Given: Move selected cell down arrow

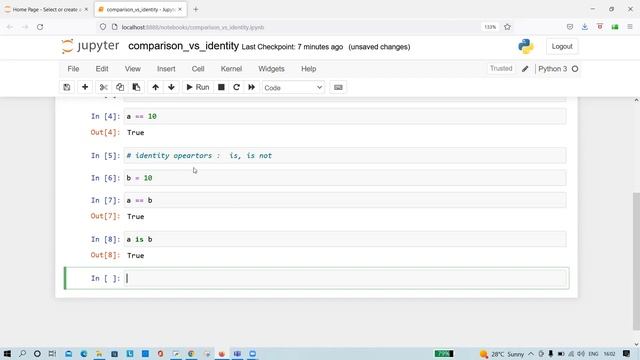Looking at the screenshot, I should coord(171,87).
